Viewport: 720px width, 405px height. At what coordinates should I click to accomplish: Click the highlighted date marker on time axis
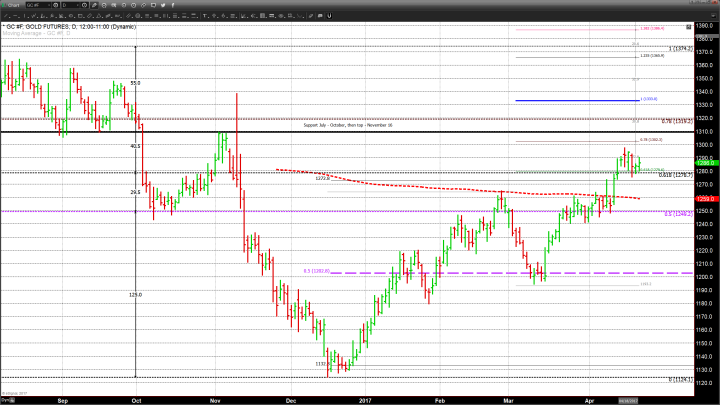pos(628,401)
